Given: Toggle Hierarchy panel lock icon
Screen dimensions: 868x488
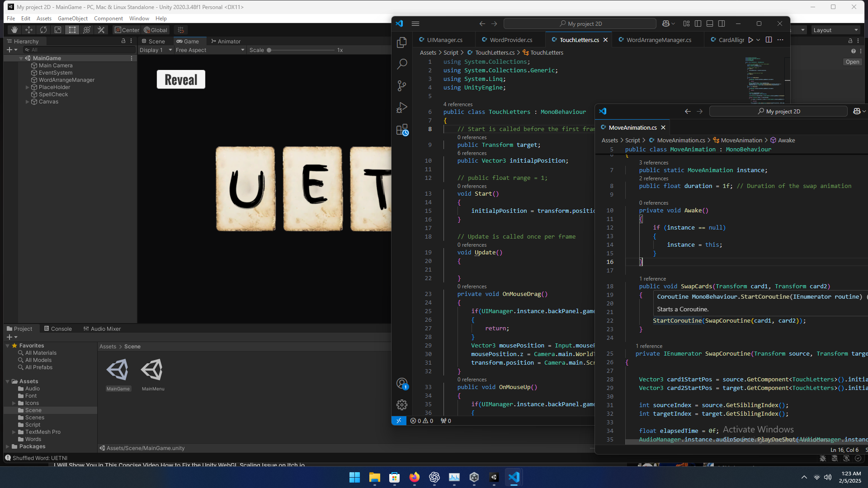Looking at the screenshot, I should click(x=123, y=41).
